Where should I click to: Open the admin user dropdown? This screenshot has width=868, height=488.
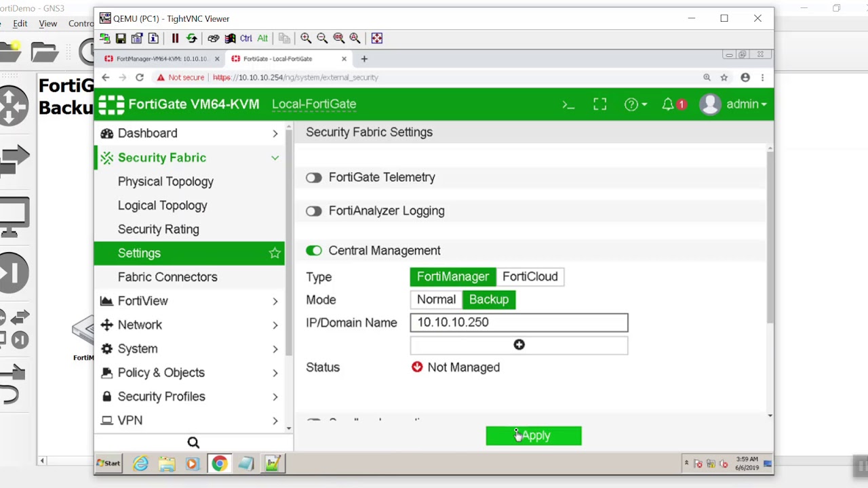point(733,104)
